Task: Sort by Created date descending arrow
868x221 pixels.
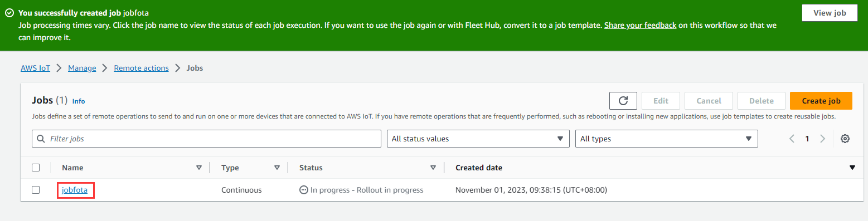Action: [852, 168]
